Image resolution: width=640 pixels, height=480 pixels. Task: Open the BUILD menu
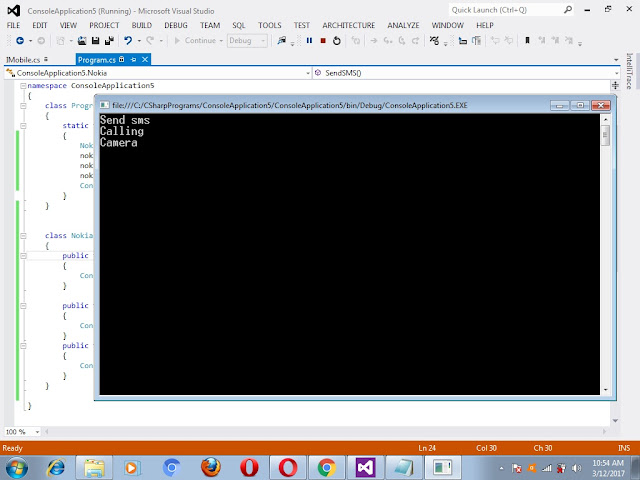(x=142, y=25)
